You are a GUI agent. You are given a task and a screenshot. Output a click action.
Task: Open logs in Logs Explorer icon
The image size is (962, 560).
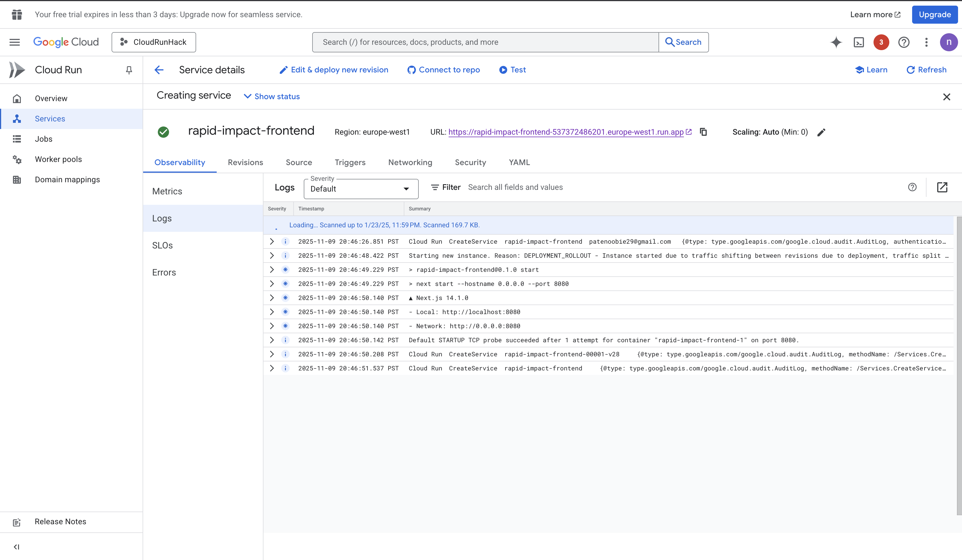point(942,187)
